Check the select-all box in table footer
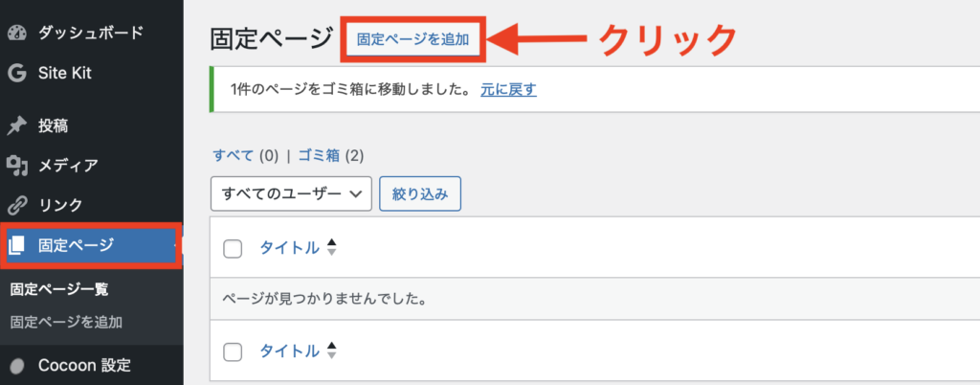Screen dimensions: 980x385 [x=233, y=352]
